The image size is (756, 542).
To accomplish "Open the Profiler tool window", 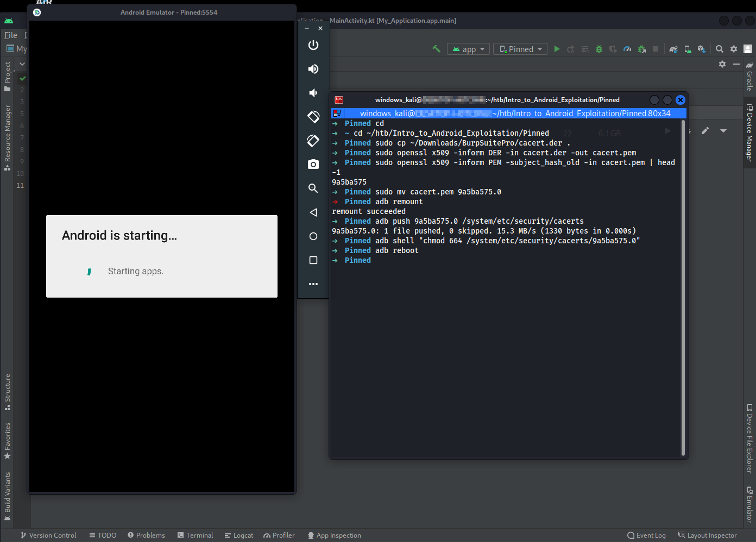I will (x=279, y=535).
